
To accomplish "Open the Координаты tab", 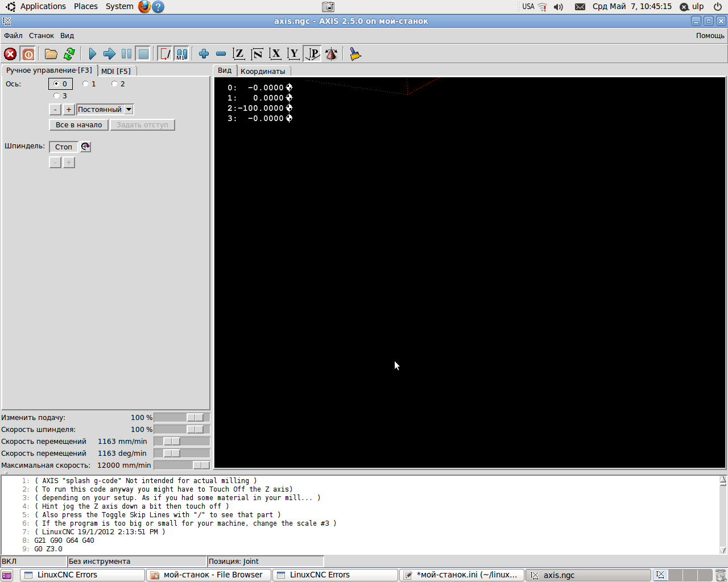I will pyautogui.click(x=263, y=71).
